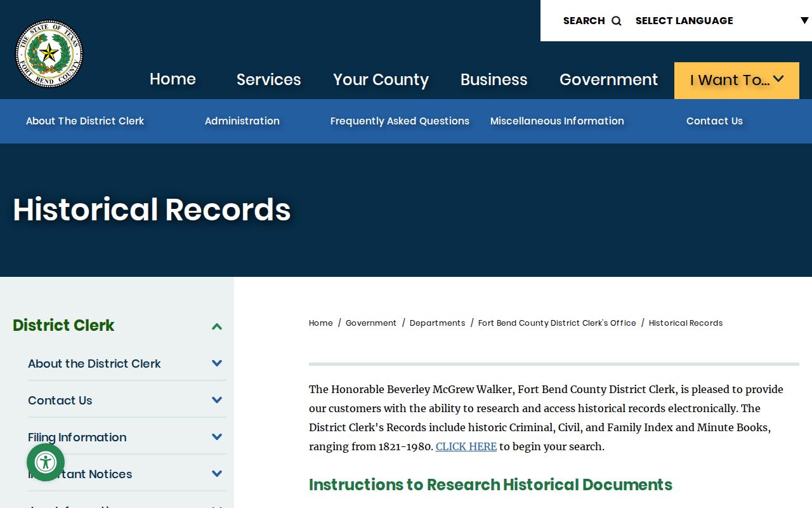This screenshot has width=812, height=508.
Task: Open the Filing Information sidebar link
Action: pos(77,438)
